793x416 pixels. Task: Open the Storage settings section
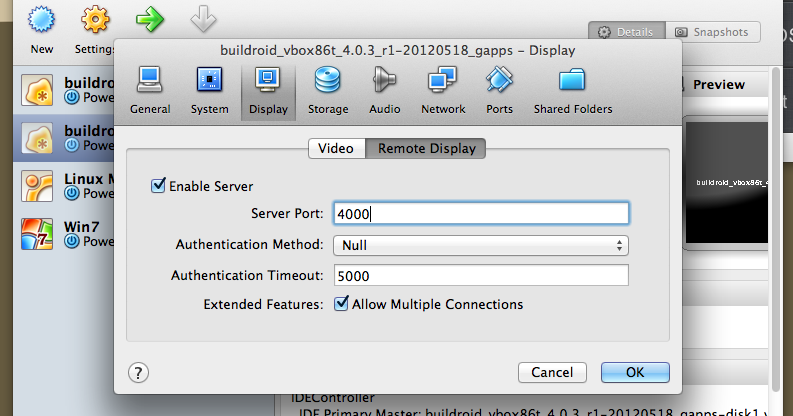[x=328, y=91]
